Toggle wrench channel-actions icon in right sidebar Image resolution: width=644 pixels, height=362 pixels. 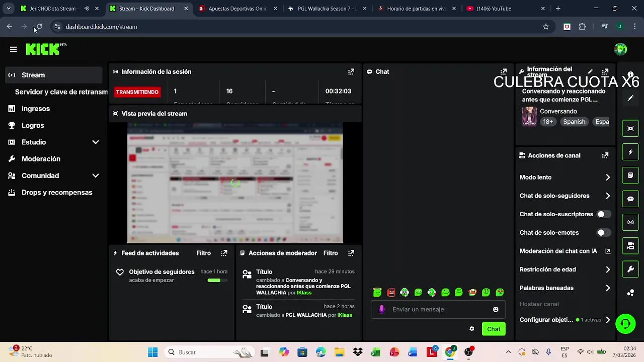pos(630,269)
